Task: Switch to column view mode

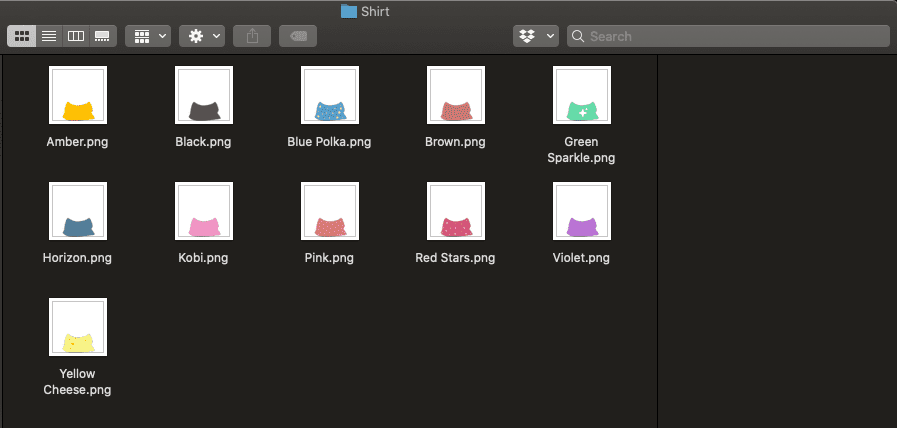Action: (x=75, y=36)
